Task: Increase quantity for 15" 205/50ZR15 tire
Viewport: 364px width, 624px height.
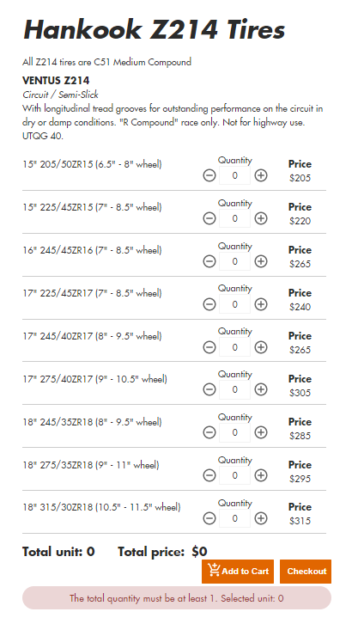Action: (261, 175)
